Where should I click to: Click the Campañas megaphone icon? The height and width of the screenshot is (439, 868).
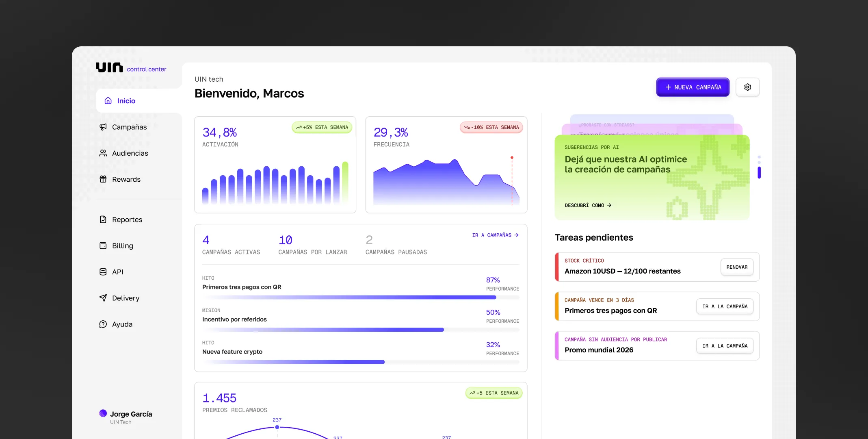[x=103, y=127]
